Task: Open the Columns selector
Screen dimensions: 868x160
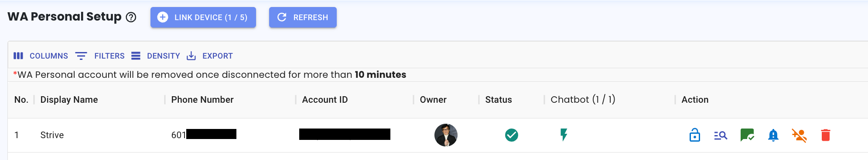Action: click(41, 56)
